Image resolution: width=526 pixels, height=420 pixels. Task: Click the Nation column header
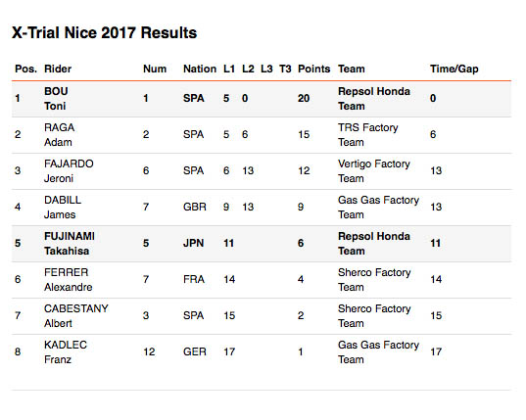click(200, 69)
